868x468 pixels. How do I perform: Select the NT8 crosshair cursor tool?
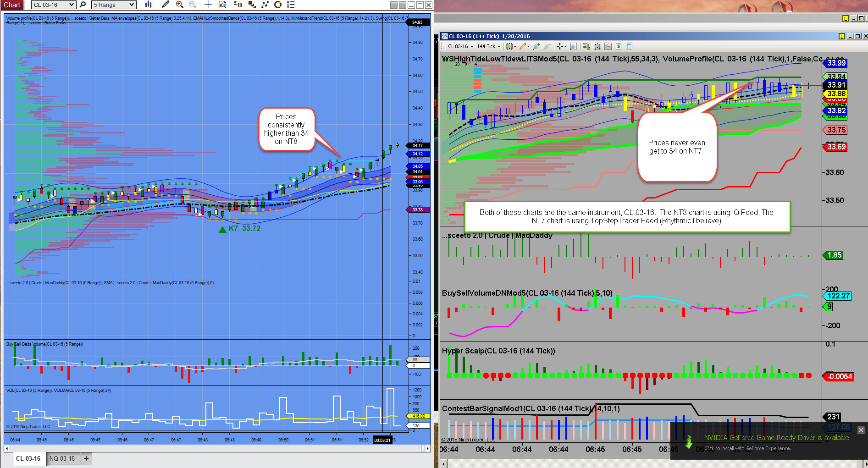[x=208, y=5]
